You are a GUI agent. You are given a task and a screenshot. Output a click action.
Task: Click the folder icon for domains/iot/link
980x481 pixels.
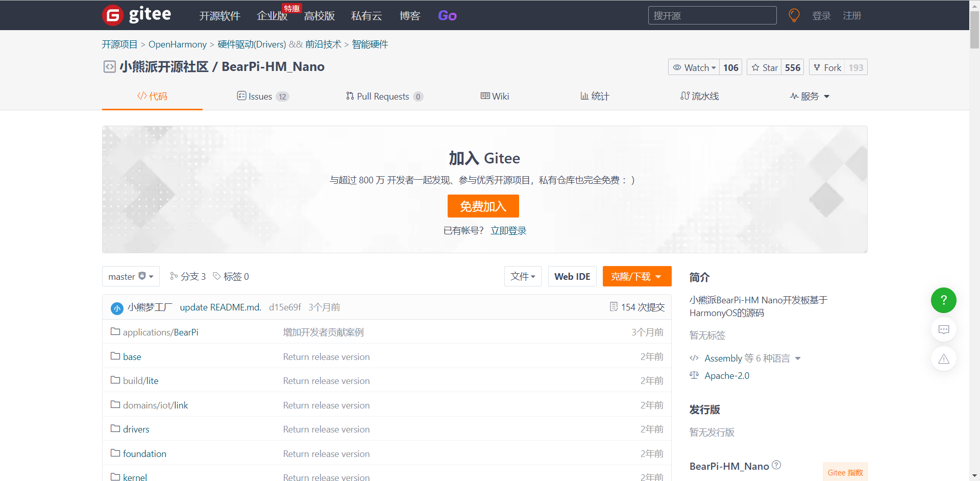tap(115, 404)
